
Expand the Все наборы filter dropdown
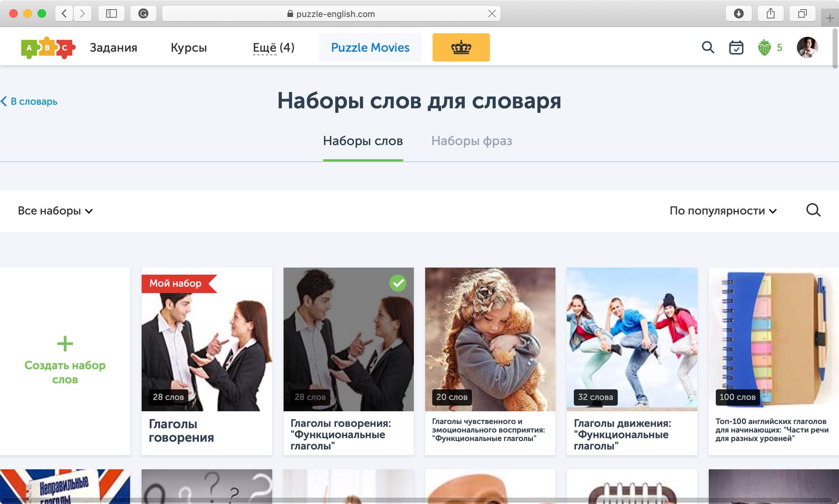55,211
